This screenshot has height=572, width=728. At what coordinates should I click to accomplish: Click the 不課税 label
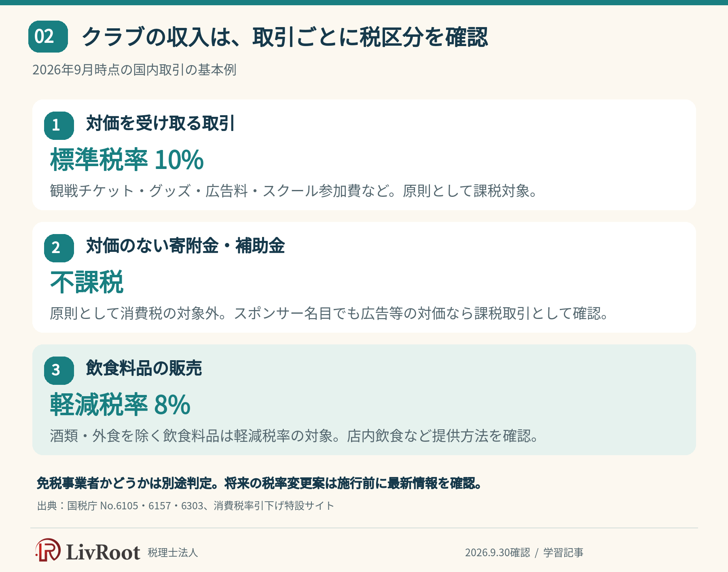pyautogui.click(x=87, y=282)
